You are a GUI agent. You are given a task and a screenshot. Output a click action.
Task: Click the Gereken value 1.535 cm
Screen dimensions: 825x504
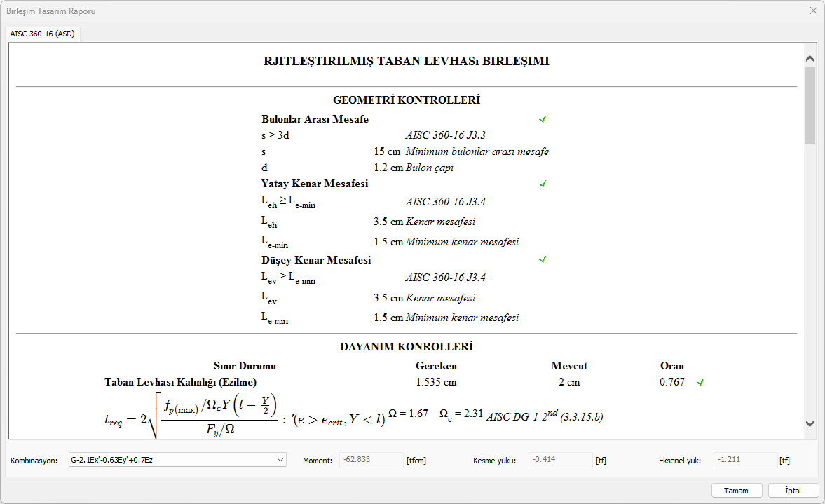click(436, 383)
